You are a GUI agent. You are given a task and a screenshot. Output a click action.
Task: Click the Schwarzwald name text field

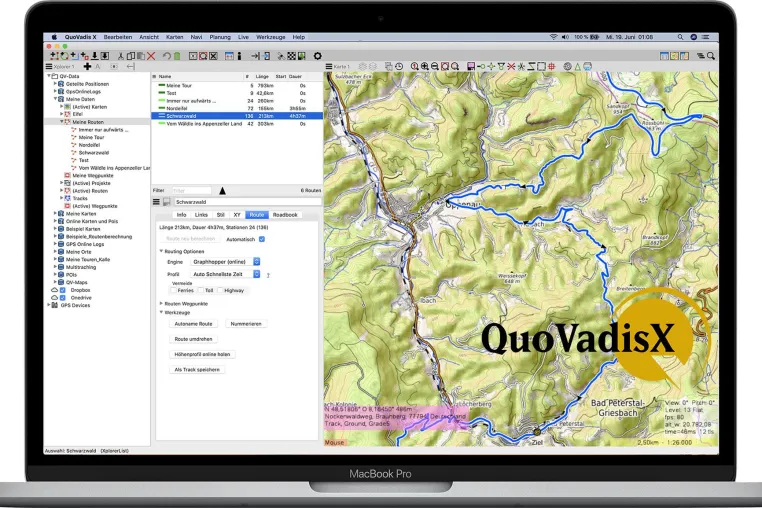pos(247,202)
